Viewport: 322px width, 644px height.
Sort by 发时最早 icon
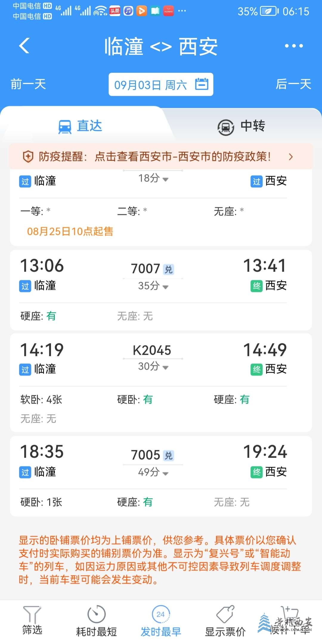[161, 614]
